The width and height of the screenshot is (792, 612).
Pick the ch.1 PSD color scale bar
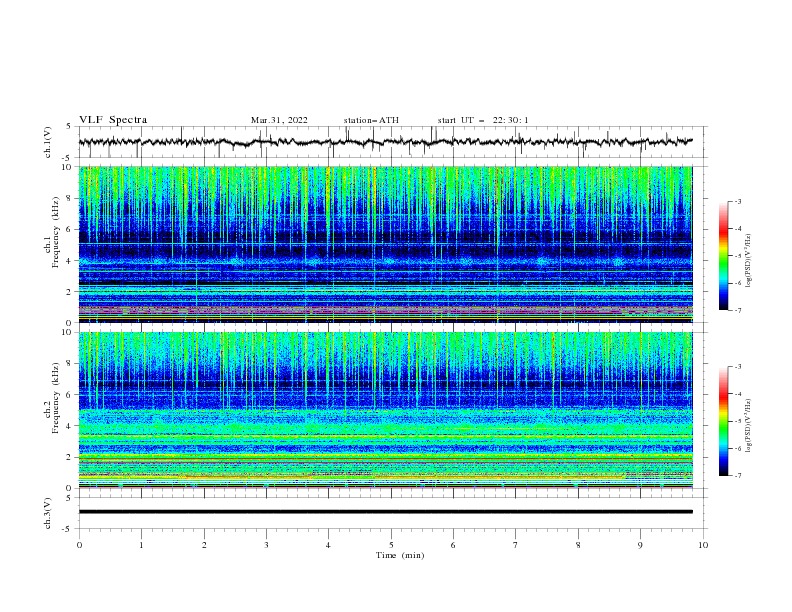(723, 256)
